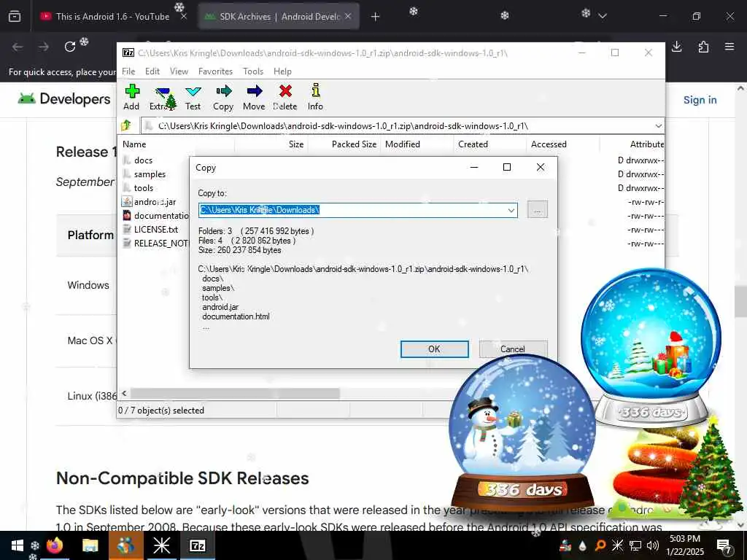This screenshot has height=560, width=747.
Task: Open a new browser tab
Action: [376, 17]
